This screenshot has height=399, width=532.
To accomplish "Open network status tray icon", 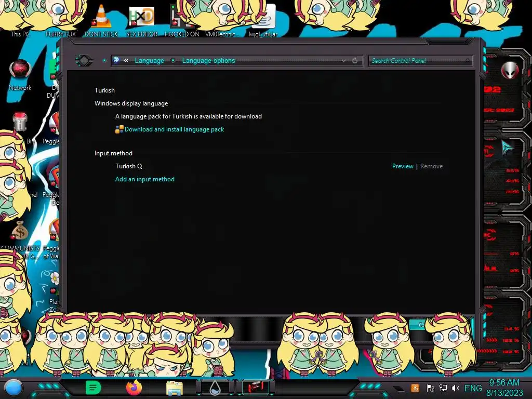I will 443,388.
